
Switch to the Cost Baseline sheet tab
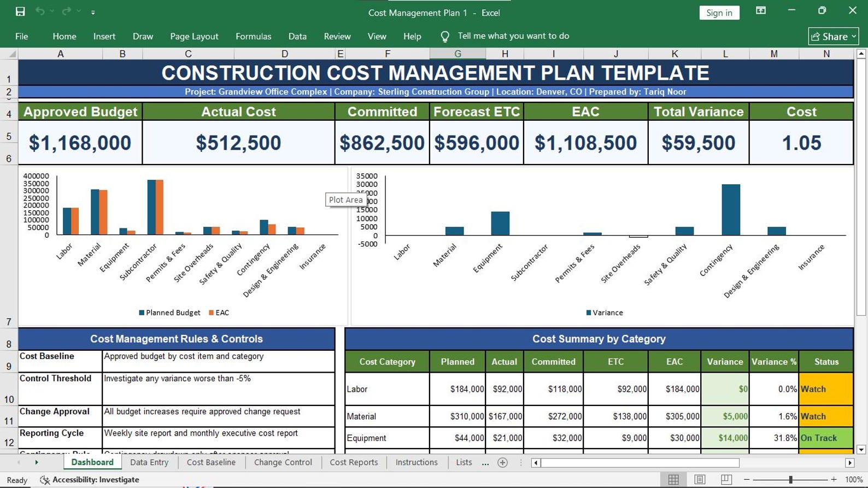211,462
